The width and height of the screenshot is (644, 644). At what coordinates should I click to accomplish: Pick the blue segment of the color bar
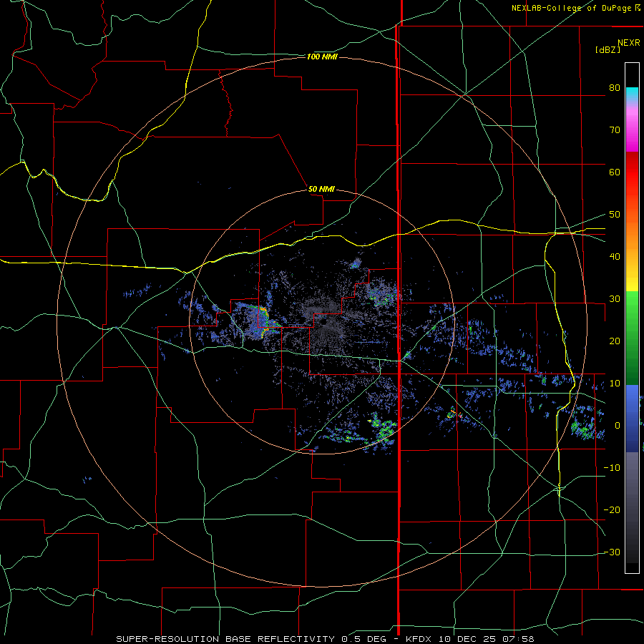coord(632,419)
